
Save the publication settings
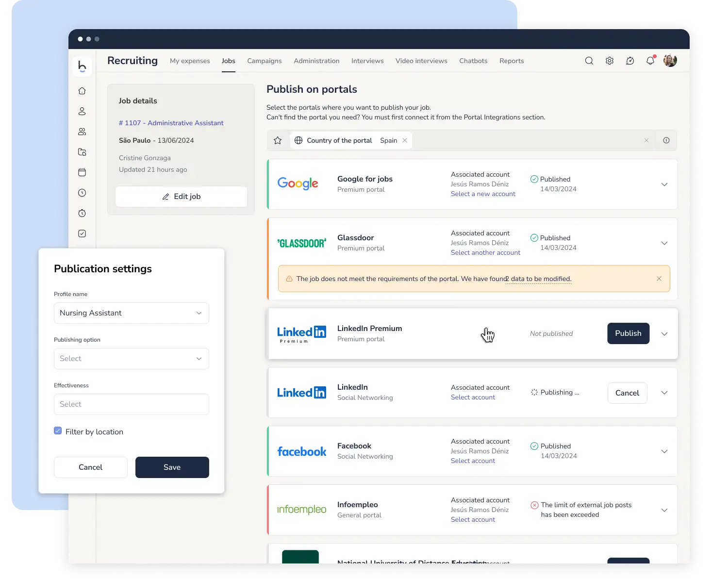(172, 467)
